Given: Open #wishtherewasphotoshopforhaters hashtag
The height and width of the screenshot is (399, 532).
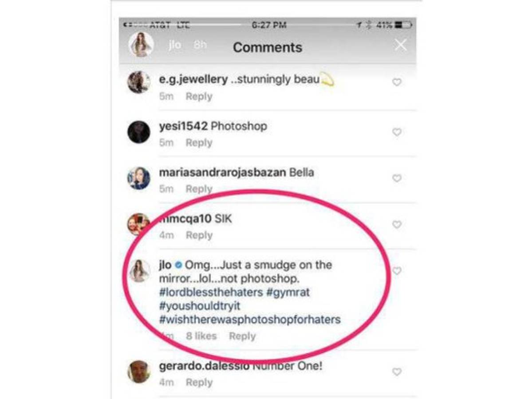Looking at the screenshot, I should [250, 319].
